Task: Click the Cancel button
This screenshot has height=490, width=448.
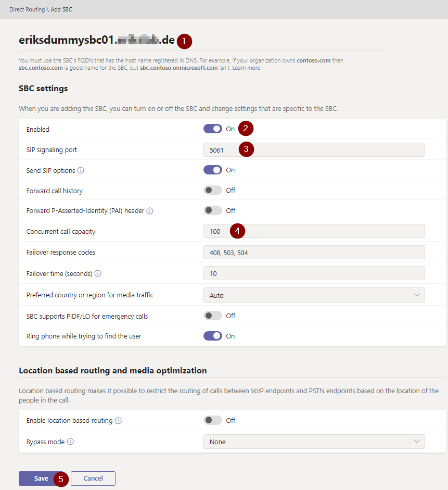Action: point(93,479)
